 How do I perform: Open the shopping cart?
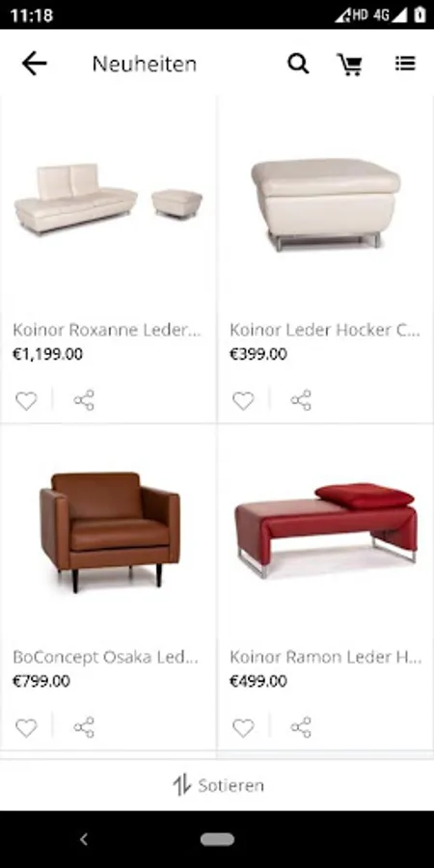(350, 65)
